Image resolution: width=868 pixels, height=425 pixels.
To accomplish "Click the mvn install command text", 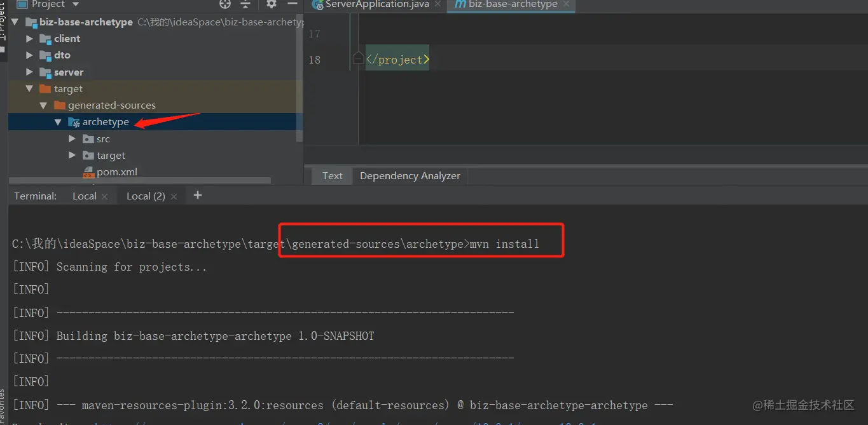I will 504,244.
